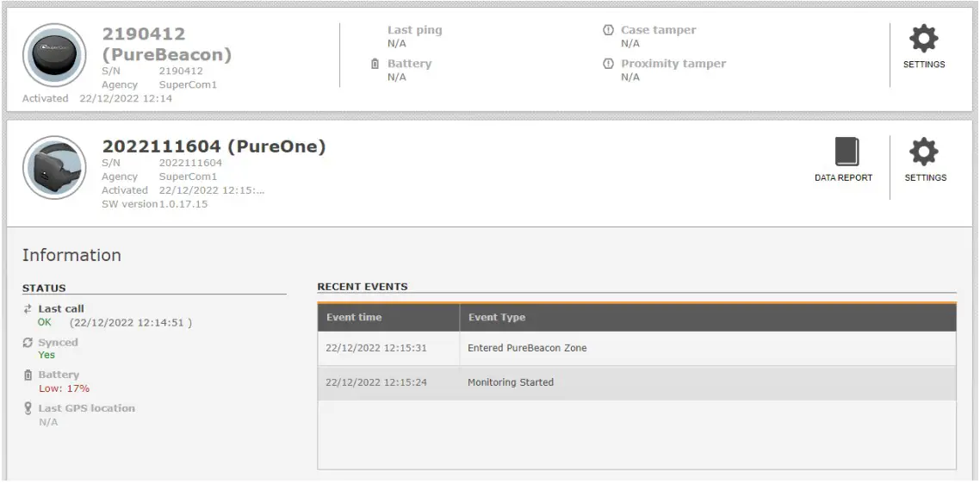Click event time 22/12/2022 12:15:31
Viewport: 980px width, 484px height.
376,348
